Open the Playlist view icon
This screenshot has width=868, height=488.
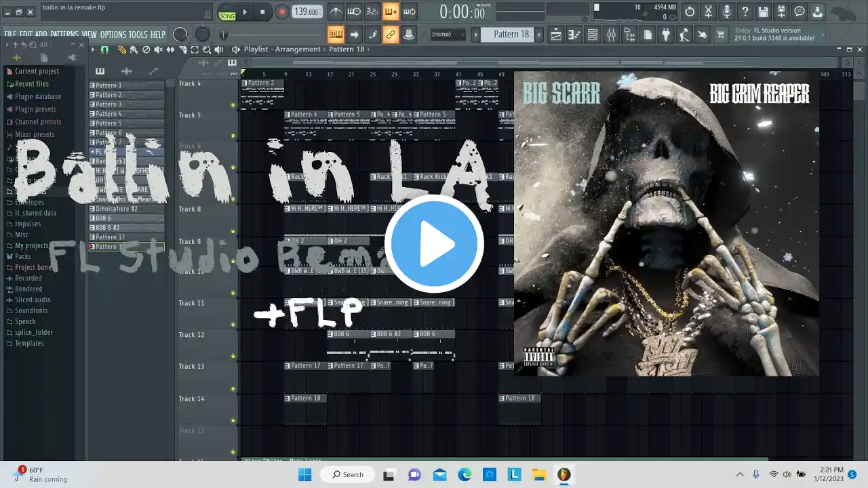(x=556, y=35)
